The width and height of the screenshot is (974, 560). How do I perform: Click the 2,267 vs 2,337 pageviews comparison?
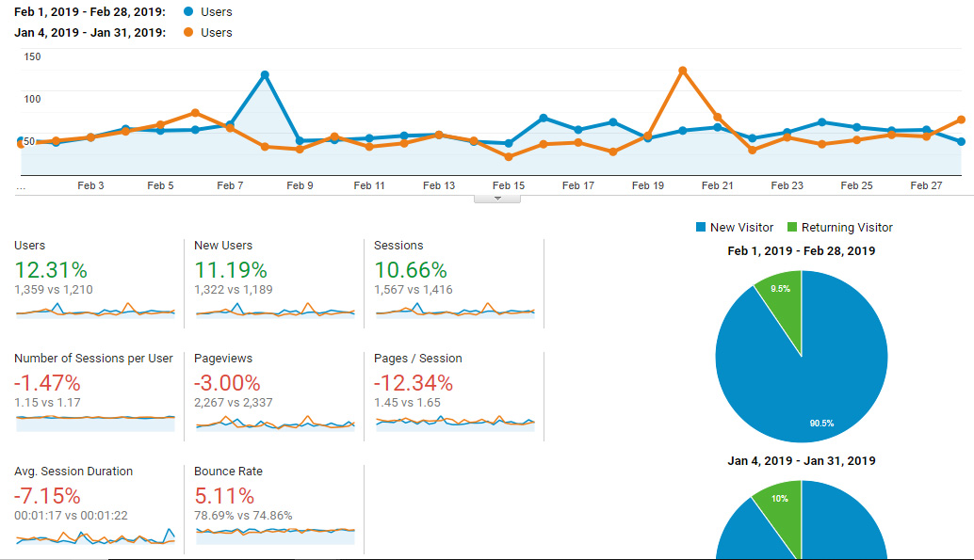click(x=233, y=402)
